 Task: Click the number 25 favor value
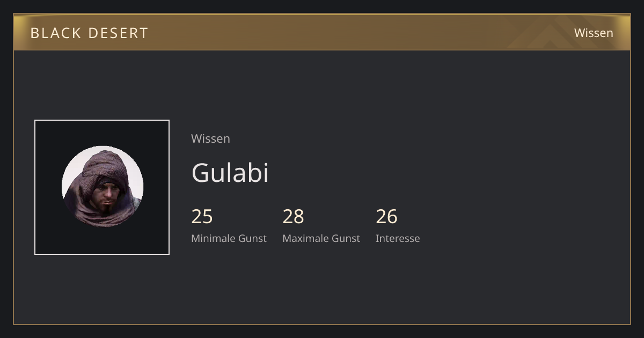click(x=202, y=217)
